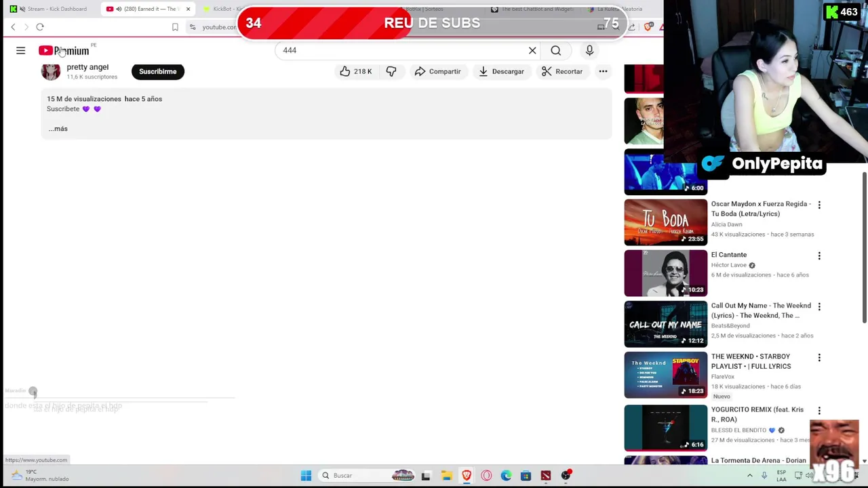Screen dimensions: 868x488
Task: Open El Cantante video title
Action: click(729, 255)
